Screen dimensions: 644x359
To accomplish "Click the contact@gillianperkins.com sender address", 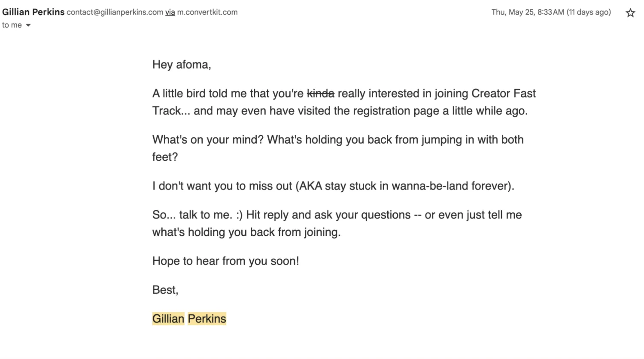I will click(115, 12).
